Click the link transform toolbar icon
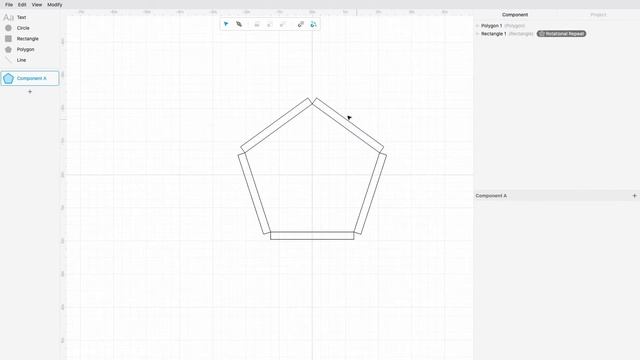The width and height of the screenshot is (640, 360). pyautogui.click(x=301, y=24)
